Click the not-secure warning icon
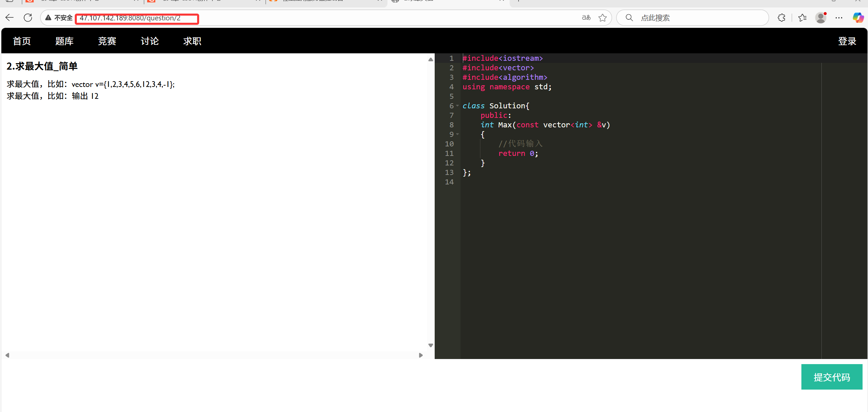868x412 pixels. pos(48,18)
